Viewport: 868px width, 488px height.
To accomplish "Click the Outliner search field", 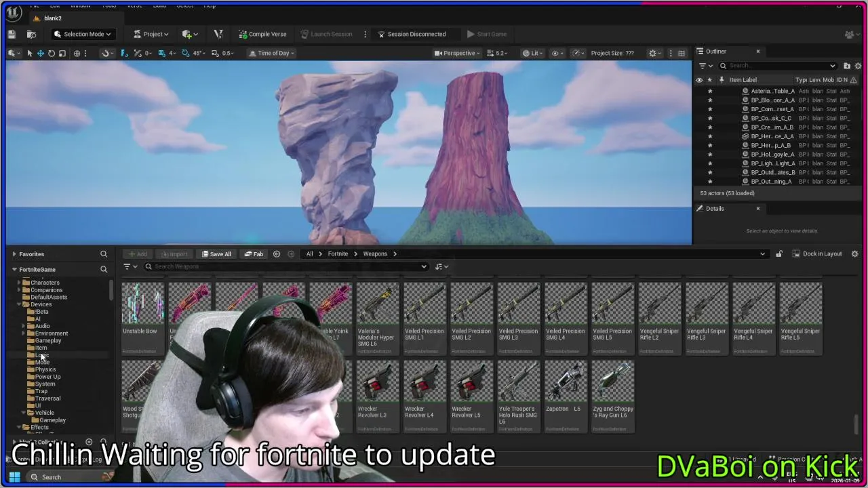I will pos(778,66).
